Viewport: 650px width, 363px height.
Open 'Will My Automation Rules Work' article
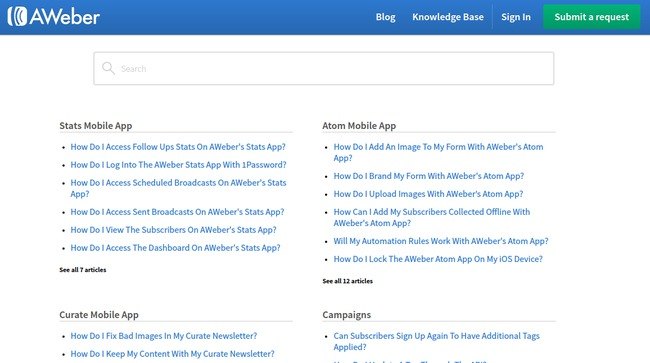coord(441,241)
